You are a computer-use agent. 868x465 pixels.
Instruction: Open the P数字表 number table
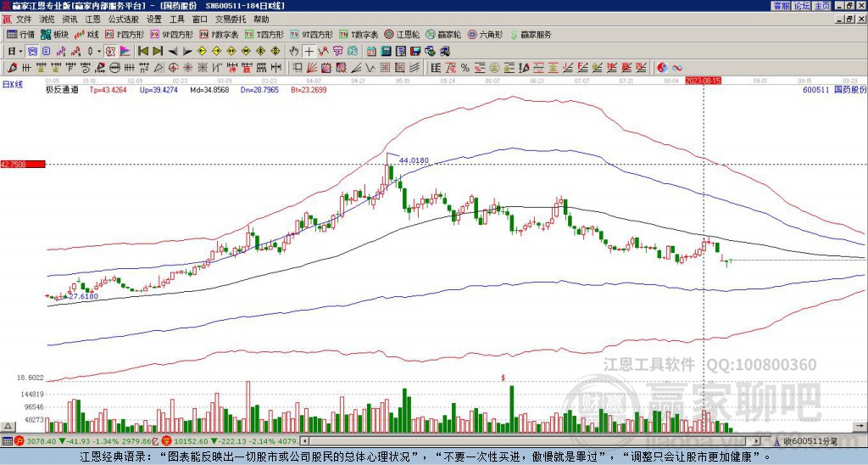pyautogui.click(x=220, y=34)
